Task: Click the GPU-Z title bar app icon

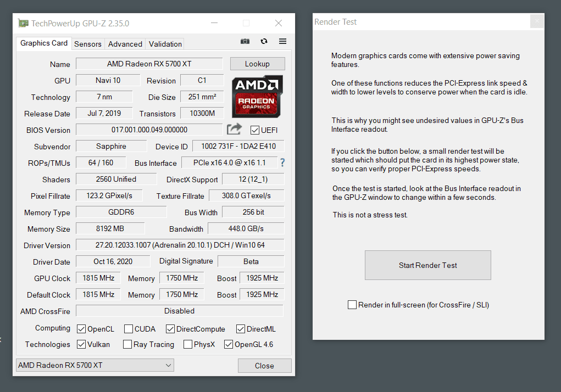Action: 23,23
